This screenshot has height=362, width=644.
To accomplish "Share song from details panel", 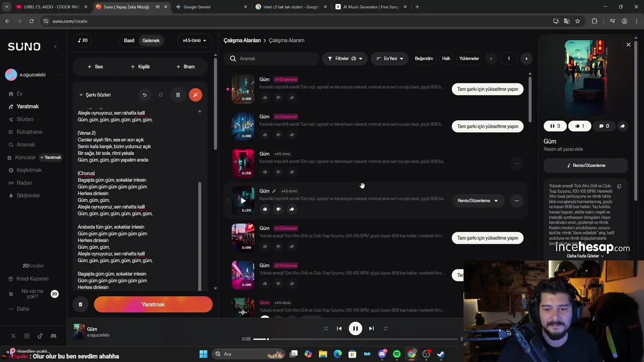I will [x=622, y=126].
